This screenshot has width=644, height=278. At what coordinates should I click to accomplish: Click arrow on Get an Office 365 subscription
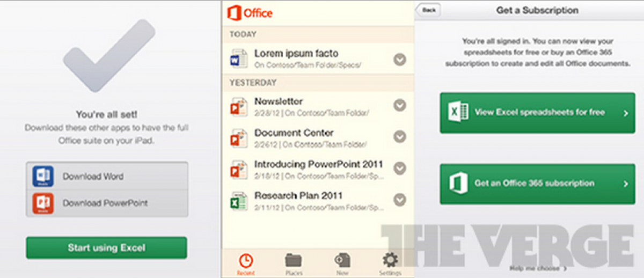pyautogui.click(x=626, y=184)
